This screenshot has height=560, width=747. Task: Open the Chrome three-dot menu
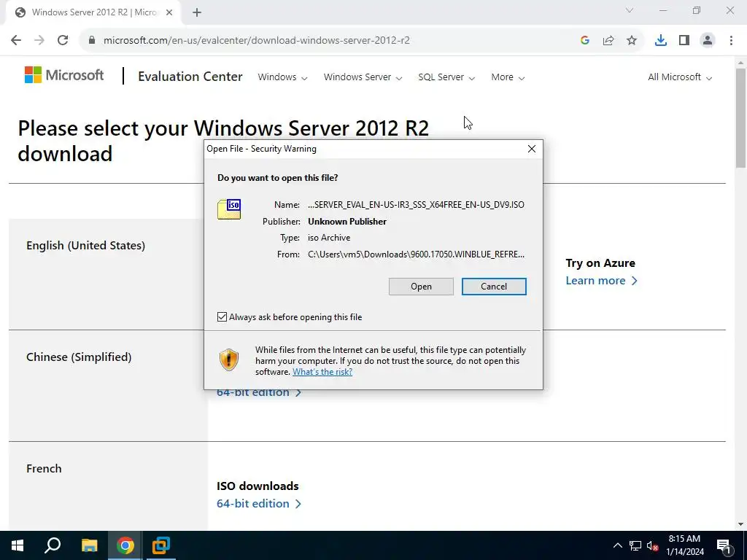(x=731, y=41)
